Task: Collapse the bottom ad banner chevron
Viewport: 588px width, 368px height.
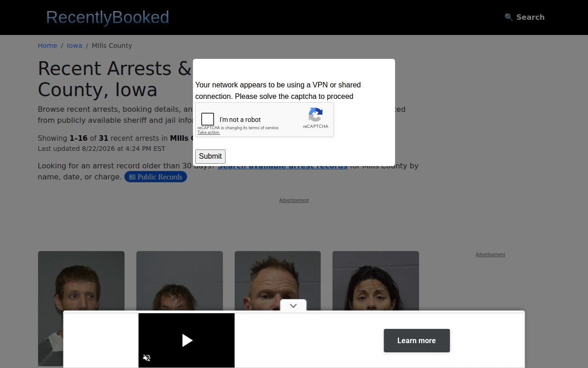Action: coord(293,305)
